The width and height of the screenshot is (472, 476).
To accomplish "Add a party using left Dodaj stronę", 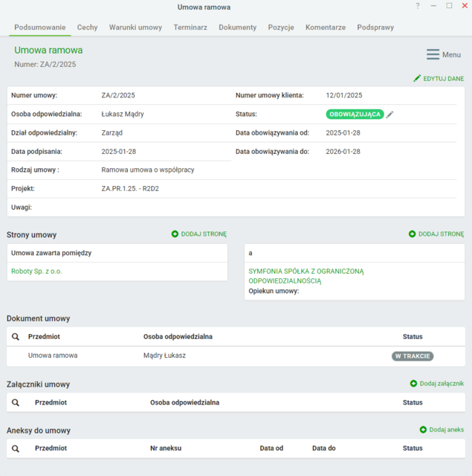I will 198,234.
